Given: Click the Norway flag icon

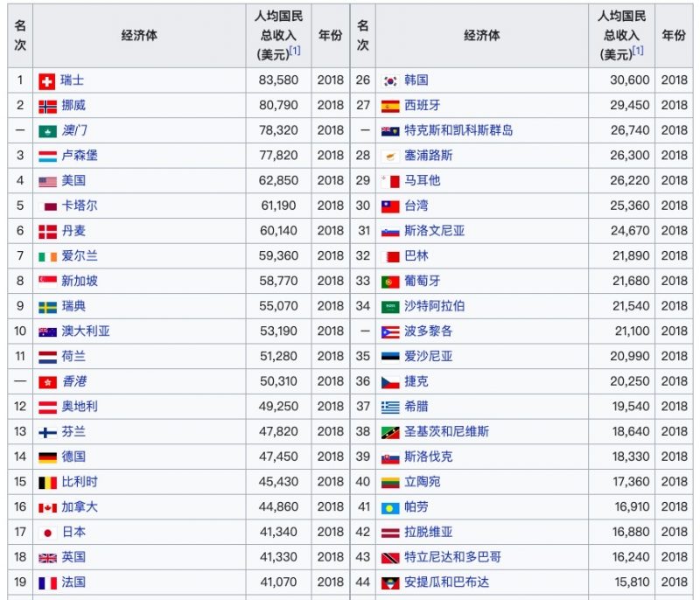Looking at the screenshot, I should [47, 107].
